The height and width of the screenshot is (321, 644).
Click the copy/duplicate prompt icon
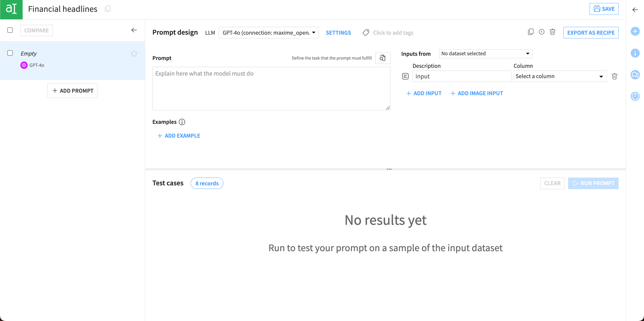coord(531,32)
